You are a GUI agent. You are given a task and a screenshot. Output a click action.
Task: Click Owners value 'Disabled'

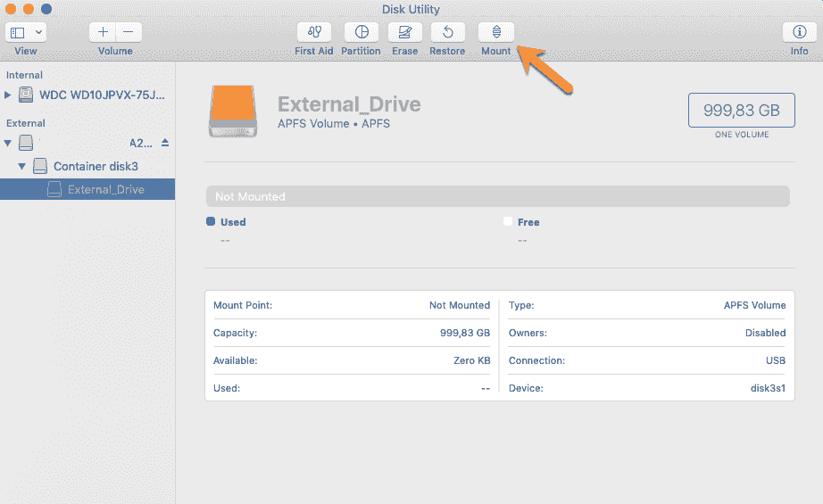765,333
